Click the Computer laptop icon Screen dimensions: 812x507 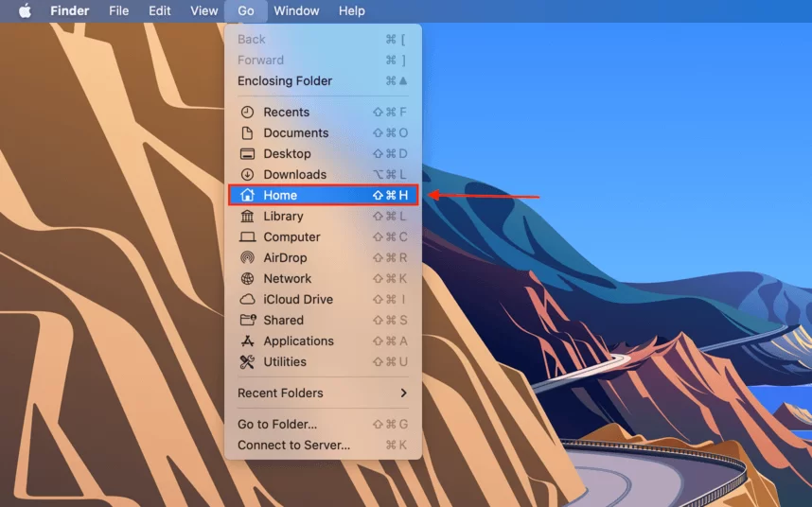(248, 236)
